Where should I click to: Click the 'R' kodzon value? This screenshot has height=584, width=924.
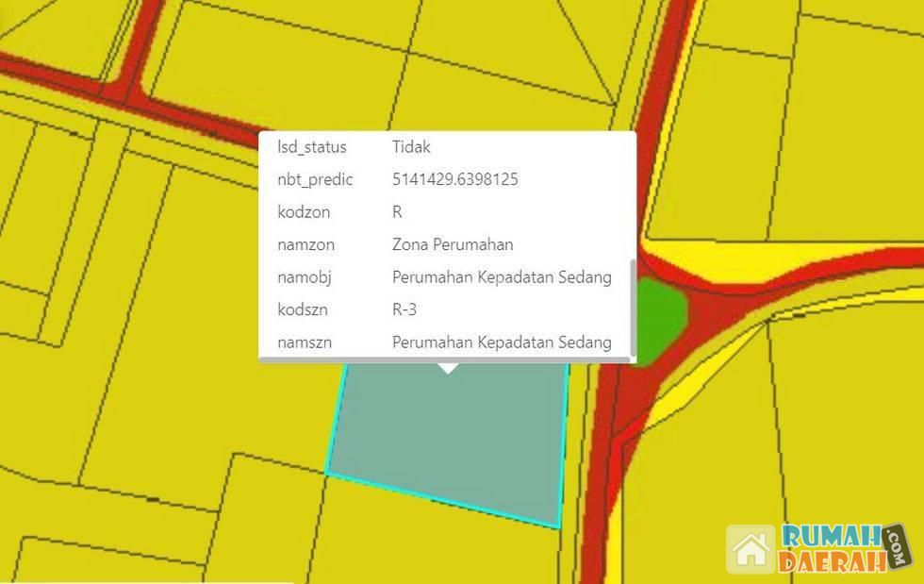(397, 212)
